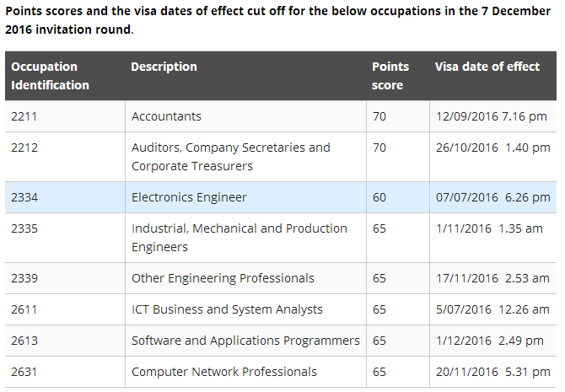Select the Other Engineering Professionals cell
565x392 pixels.
click(x=223, y=278)
